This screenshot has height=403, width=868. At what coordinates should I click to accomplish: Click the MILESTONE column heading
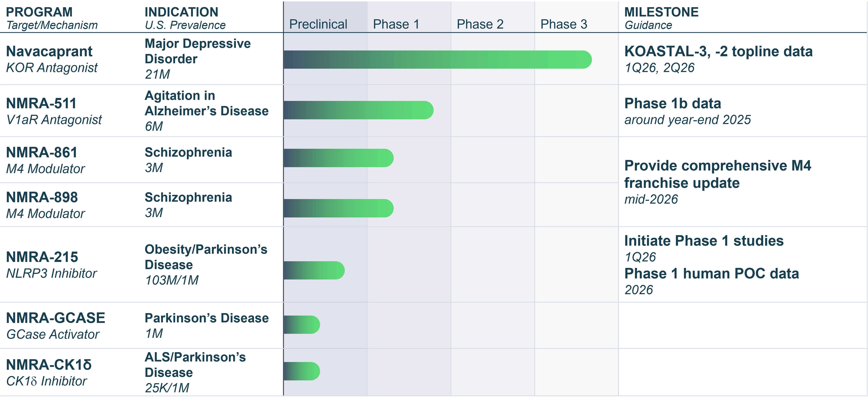(x=661, y=12)
